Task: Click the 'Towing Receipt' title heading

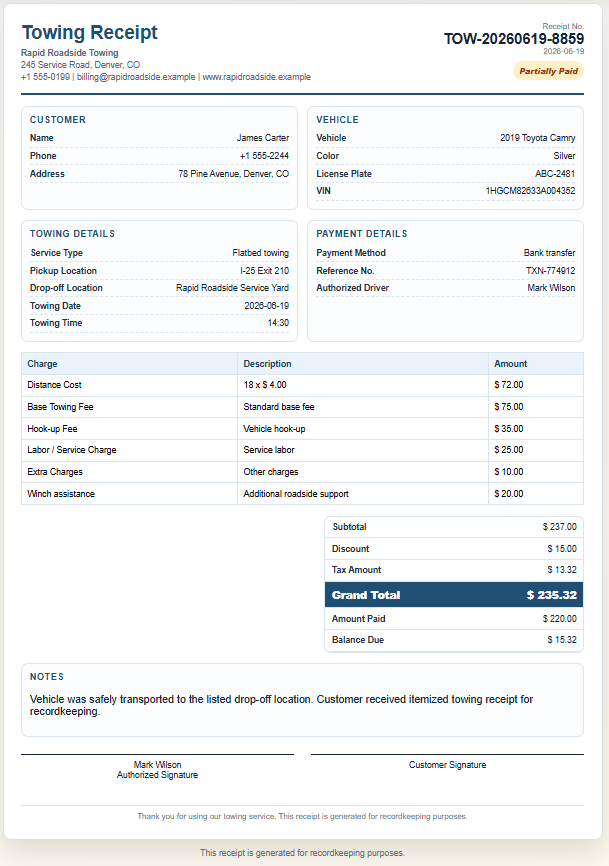Action: pyautogui.click(x=89, y=33)
